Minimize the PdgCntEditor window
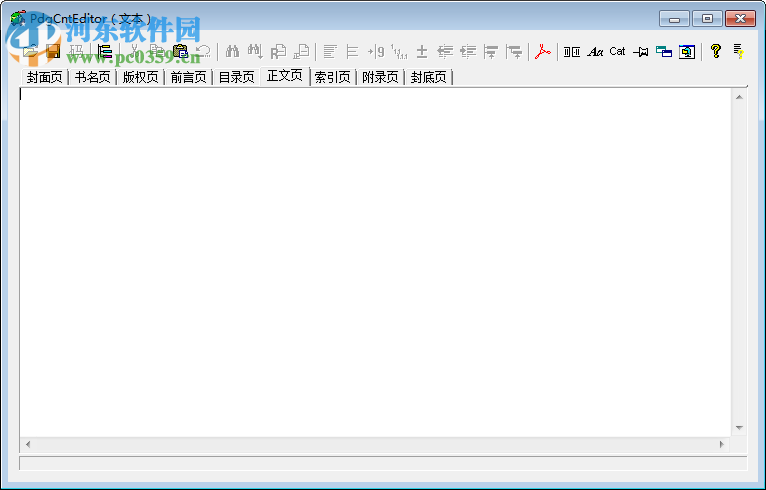Screen dimensions: 766x490 pos(674,19)
